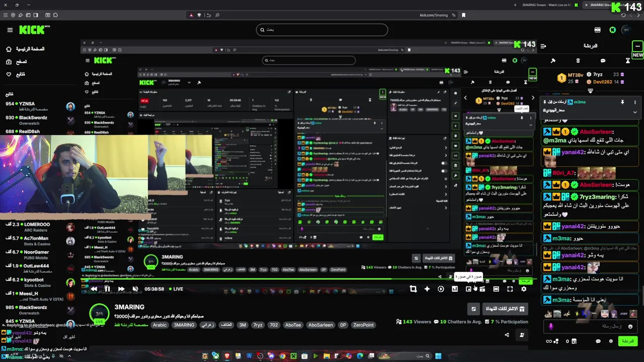Click the ZeroPoint stream tag
This screenshot has width=644, height=362.
pyautogui.click(x=363, y=325)
